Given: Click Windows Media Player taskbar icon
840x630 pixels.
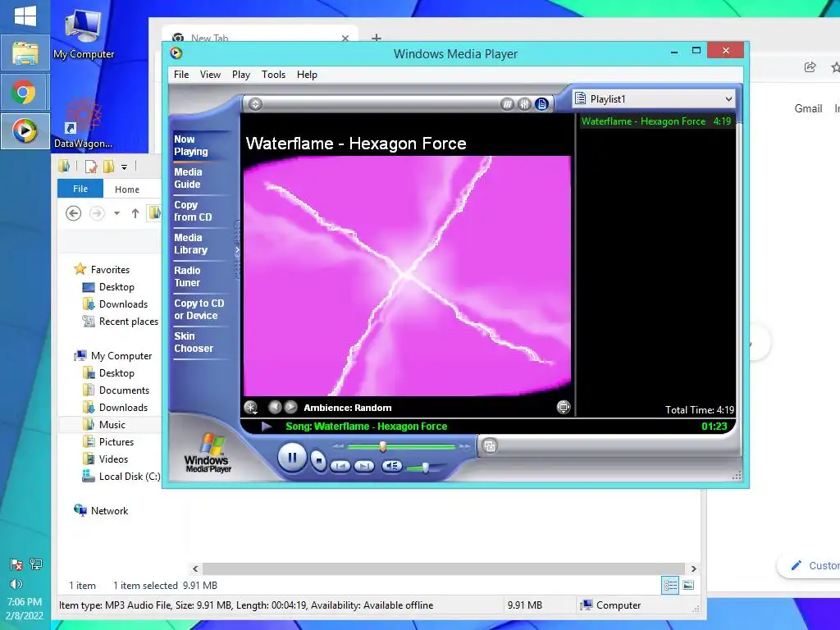Looking at the screenshot, I should (x=25, y=130).
